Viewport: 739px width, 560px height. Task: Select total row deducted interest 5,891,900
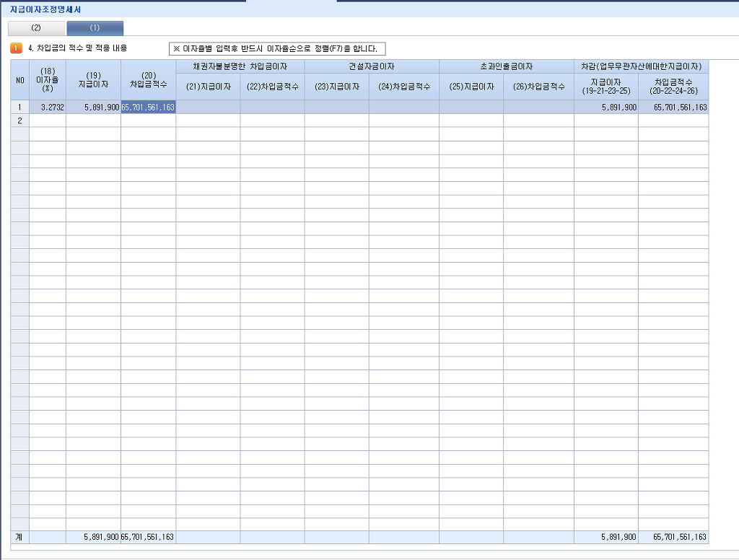click(x=606, y=537)
